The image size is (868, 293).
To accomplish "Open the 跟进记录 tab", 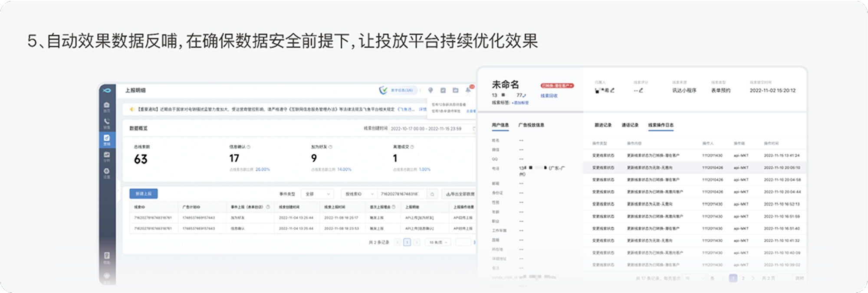I will (603, 125).
